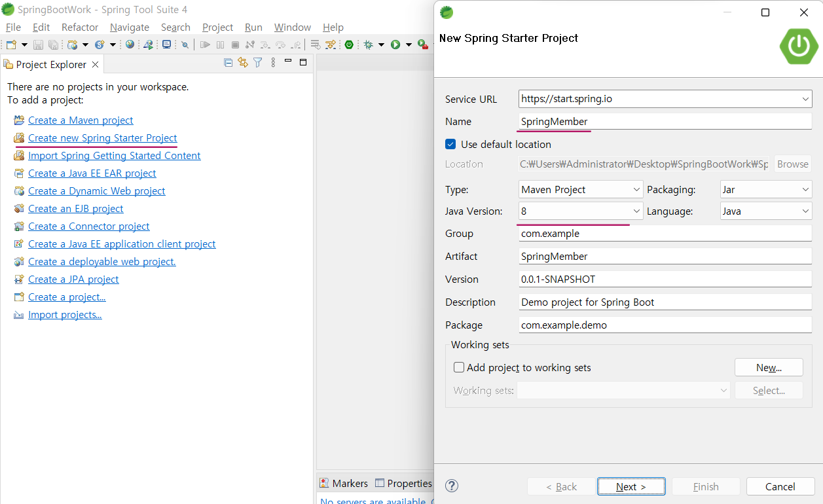Click the Step Return icon

[296, 45]
